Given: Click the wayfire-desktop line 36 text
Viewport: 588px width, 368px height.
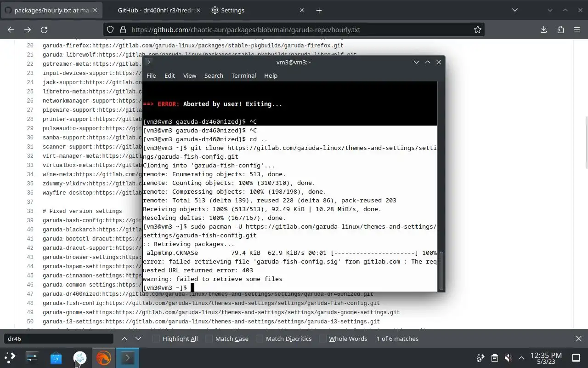Looking at the screenshot, I should coord(92,193).
